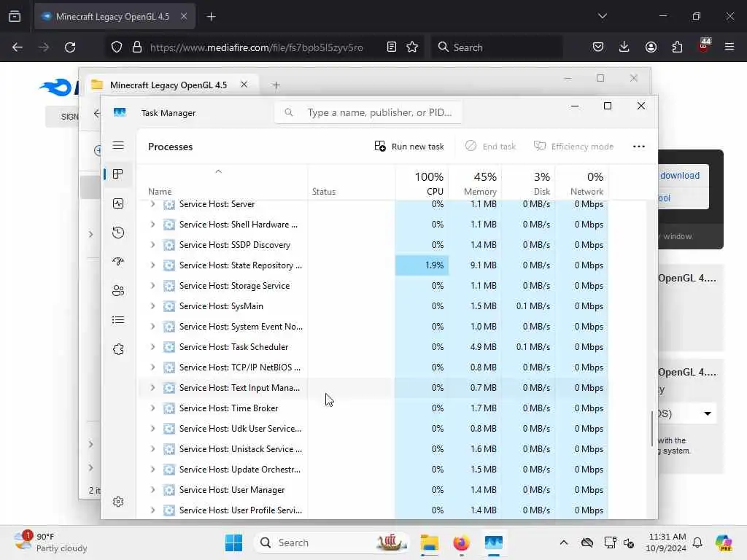Toggle Firefox reader view icon

(x=392, y=47)
